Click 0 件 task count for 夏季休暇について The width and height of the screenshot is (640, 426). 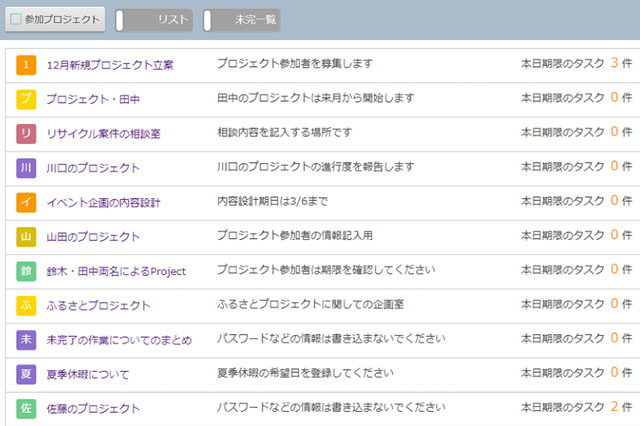click(x=621, y=372)
